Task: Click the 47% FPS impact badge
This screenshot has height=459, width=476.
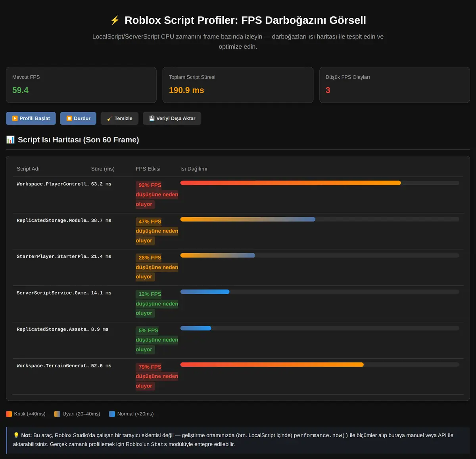Action: click(157, 231)
